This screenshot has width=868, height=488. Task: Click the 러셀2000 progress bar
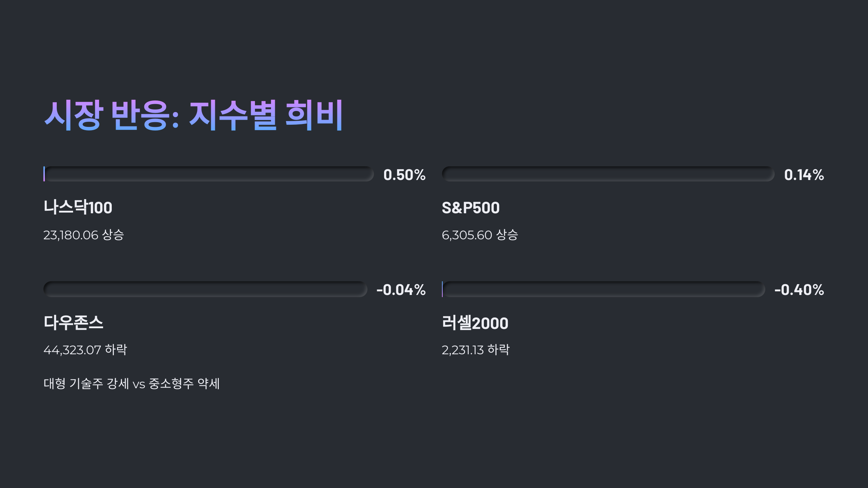603,289
